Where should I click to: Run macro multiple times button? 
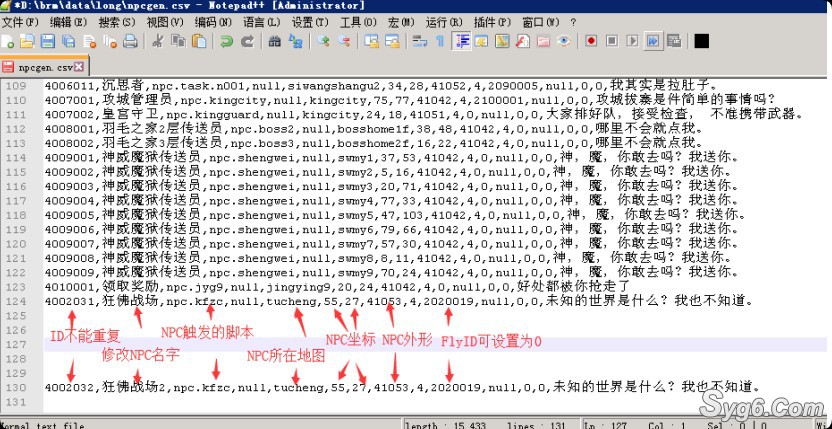pyautogui.click(x=653, y=41)
